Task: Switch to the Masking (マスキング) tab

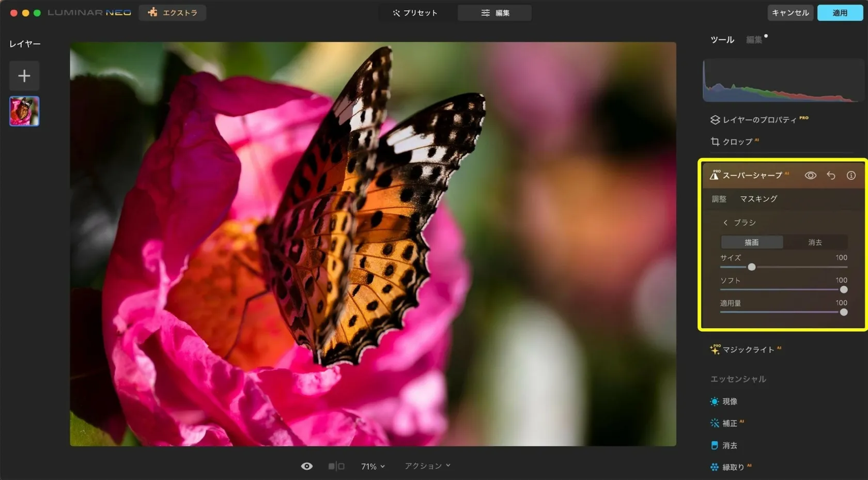Action: coord(758,199)
